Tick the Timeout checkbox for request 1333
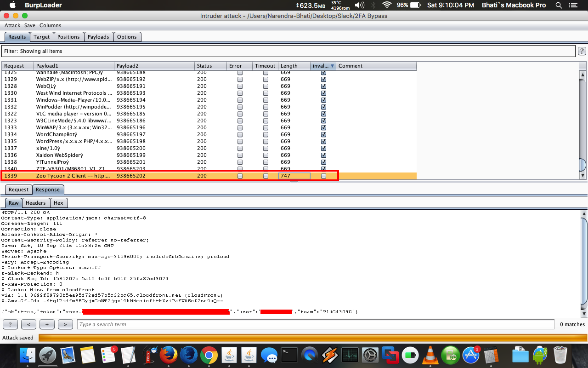The image size is (588, 368). pyautogui.click(x=266, y=127)
